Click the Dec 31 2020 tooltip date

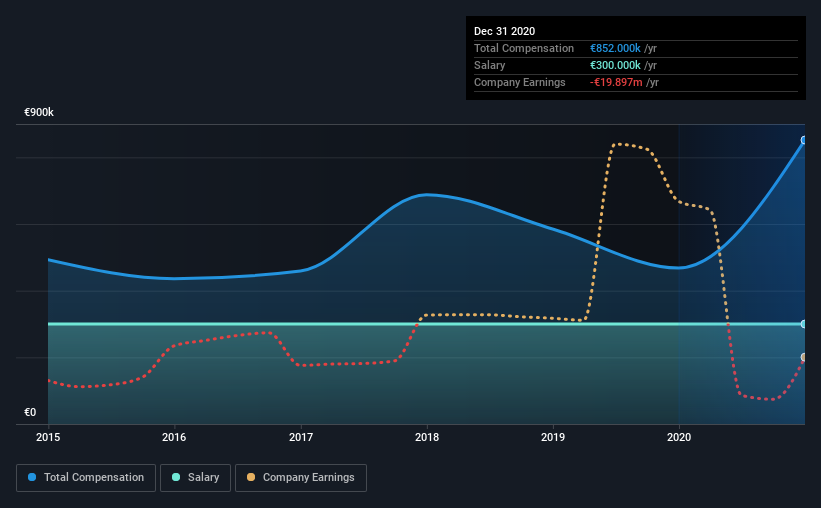click(504, 31)
